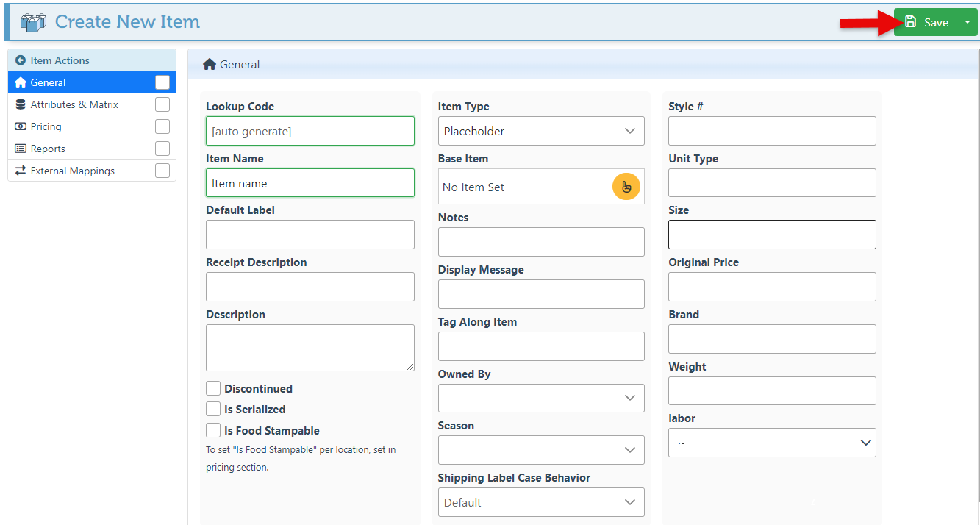980x525 pixels.
Task: Open the External Mappings section
Action: click(72, 171)
